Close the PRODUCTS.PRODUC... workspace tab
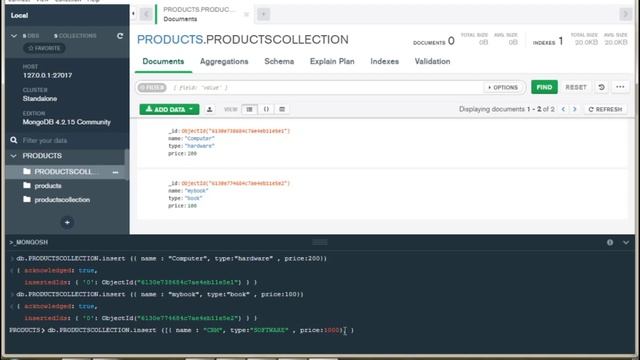Screen dimensions: 640x360 (247, 15)
